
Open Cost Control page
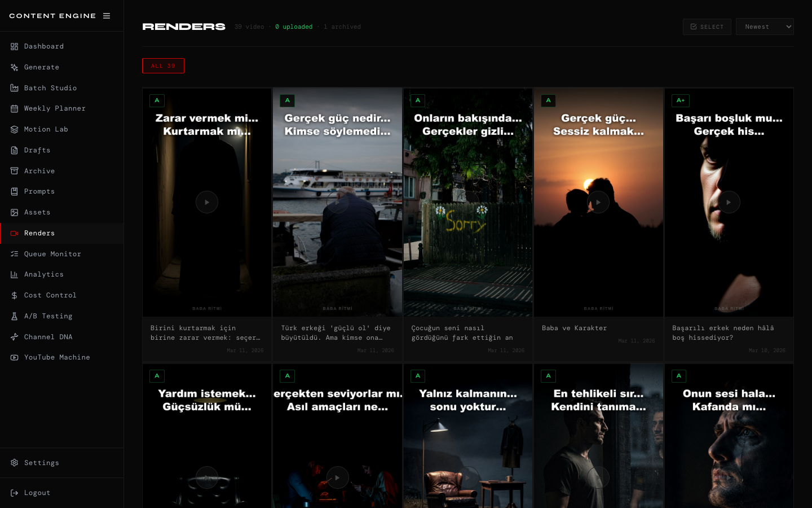pyautogui.click(x=50, y=295)
